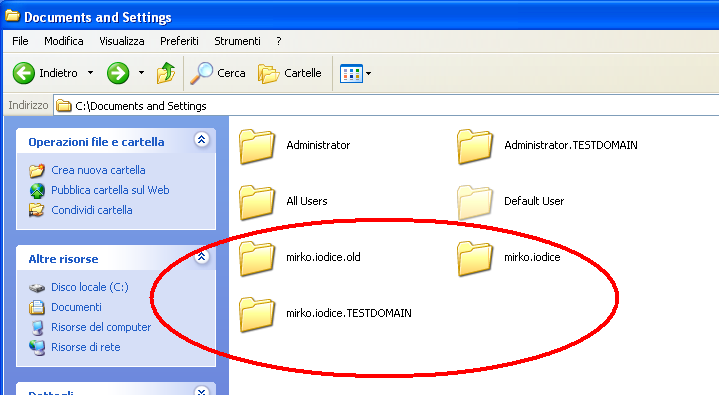Click the Altre risorse heading
This screenshot has height=395, width=719.
coord(63,259)
